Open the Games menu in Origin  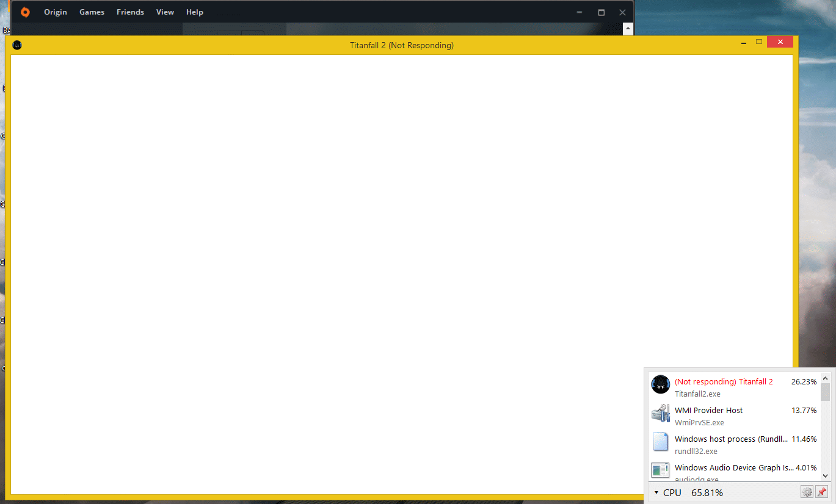point(92,12)
